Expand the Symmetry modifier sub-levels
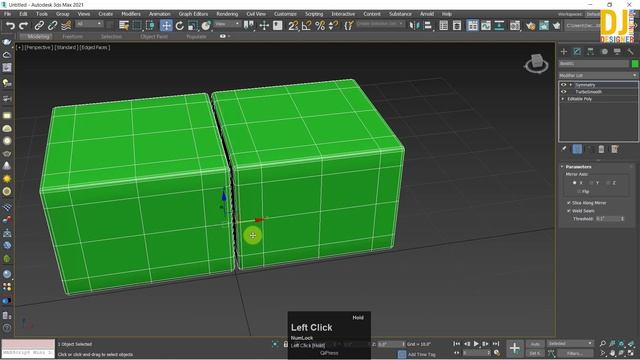The image size is (640, 360). tap(571, 85)
